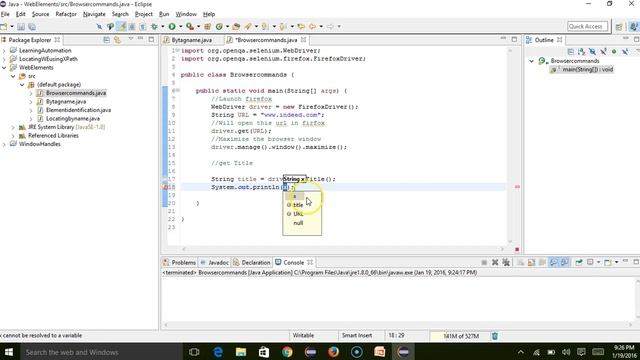The height and width of the screenshot is (360, 640).
Task: Click Firefox icon in Windows taskbar
Action: pos(333,352)
